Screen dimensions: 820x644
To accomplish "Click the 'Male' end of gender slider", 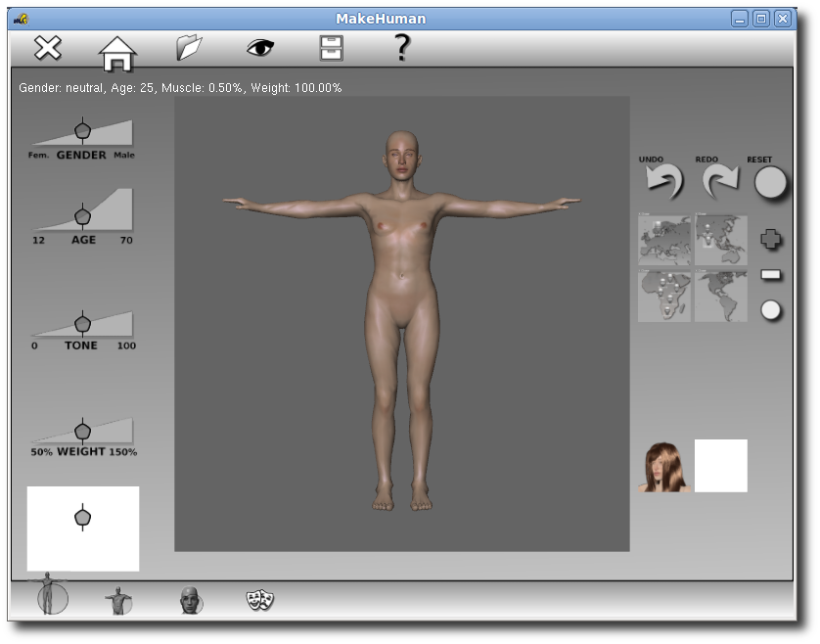I will click(124, 155).
